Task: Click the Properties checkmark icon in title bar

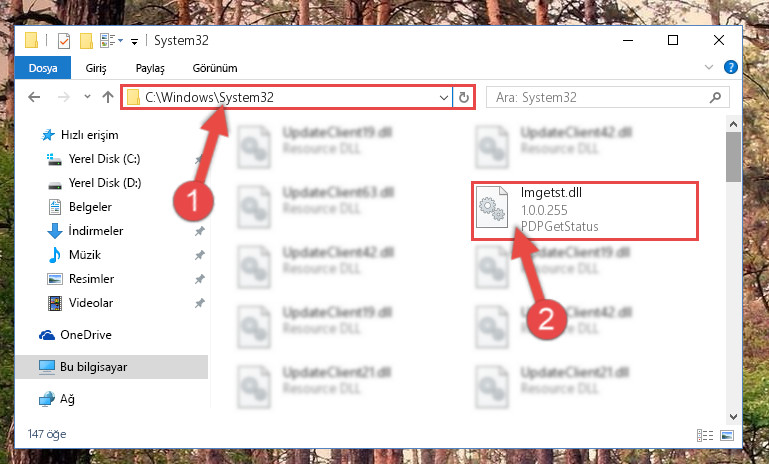Action: pyautogui.click(x=64, y=41)
